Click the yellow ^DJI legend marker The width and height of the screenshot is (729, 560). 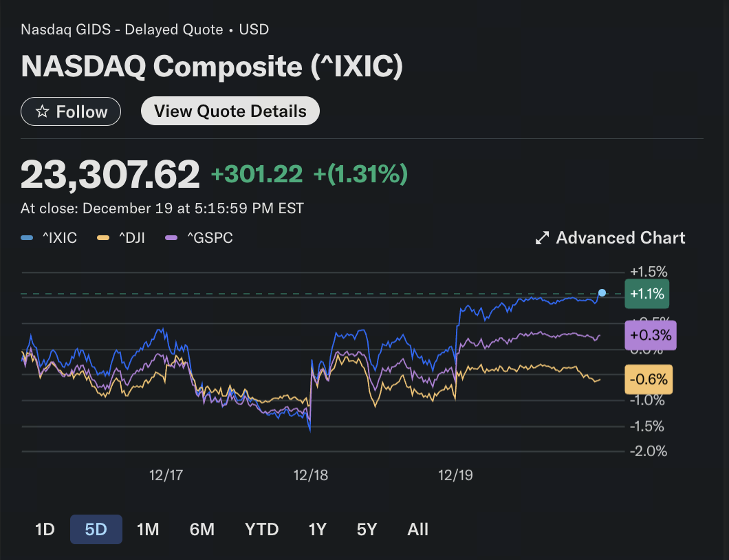click(103, 238)
